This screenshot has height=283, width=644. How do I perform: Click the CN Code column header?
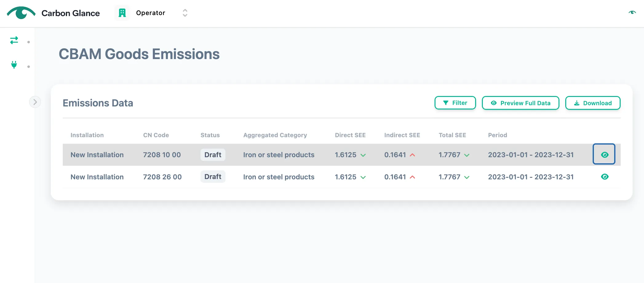click(x=156, y=135)
